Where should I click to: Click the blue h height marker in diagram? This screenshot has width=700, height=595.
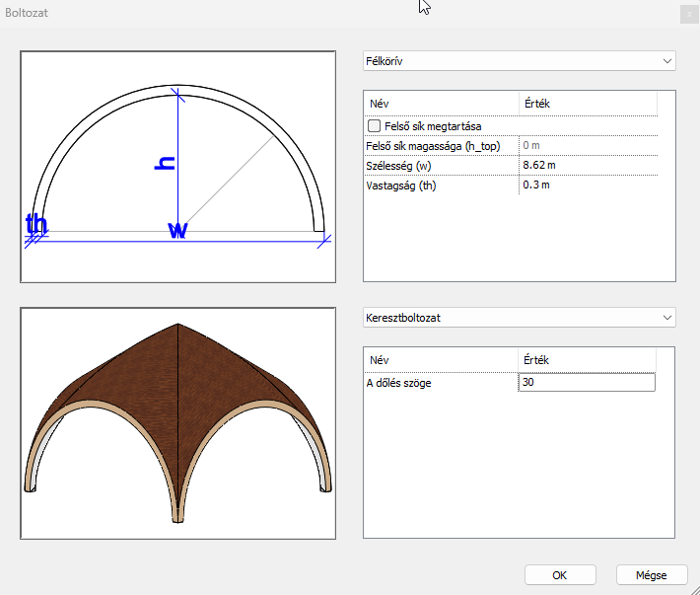(x=167, y=163)
